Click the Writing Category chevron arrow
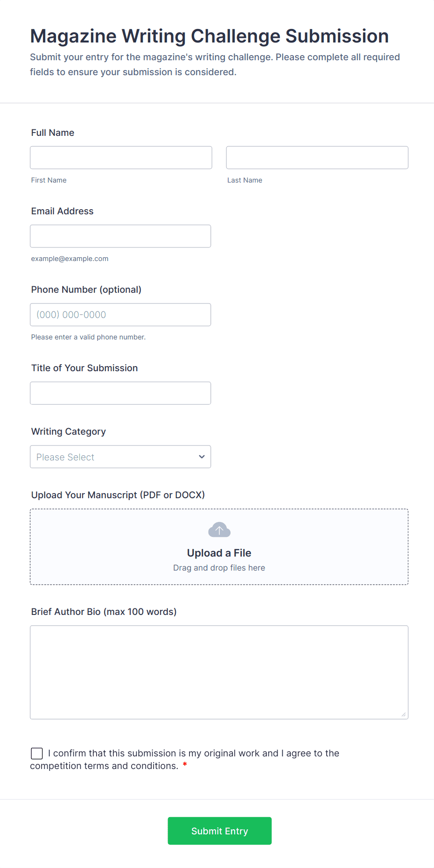The height and width of the screenshot is (868, 434). coord(202,457)
